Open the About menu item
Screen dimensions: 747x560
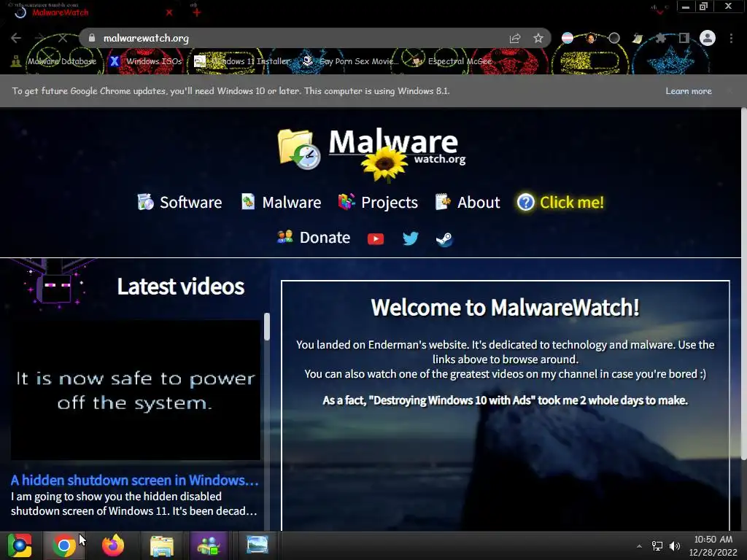tap(468, 202)
